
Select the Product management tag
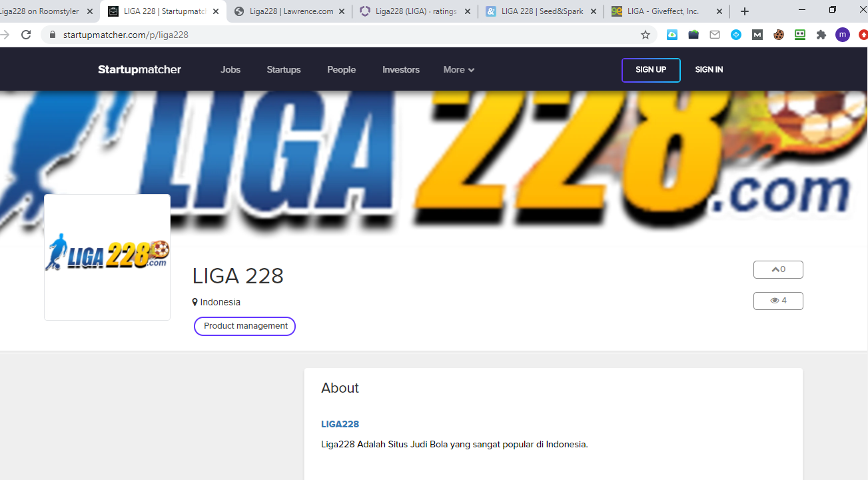pyautogui.click(x=245, y=326)
